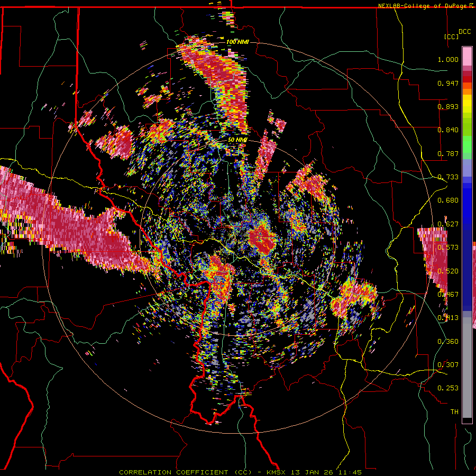Select the 1.000 legend value
Screen dimensions: 476x476
(448, 59)
